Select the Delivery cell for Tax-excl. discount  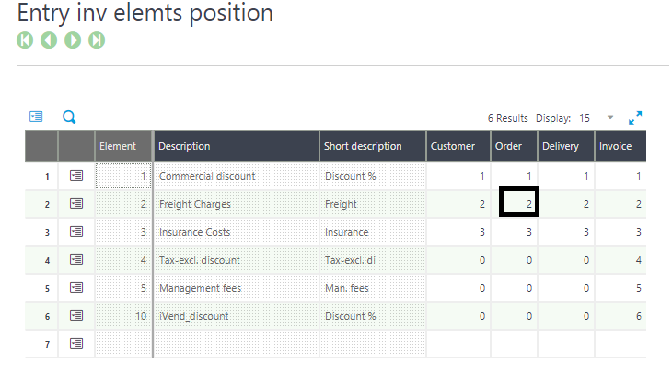pos(566,260)
